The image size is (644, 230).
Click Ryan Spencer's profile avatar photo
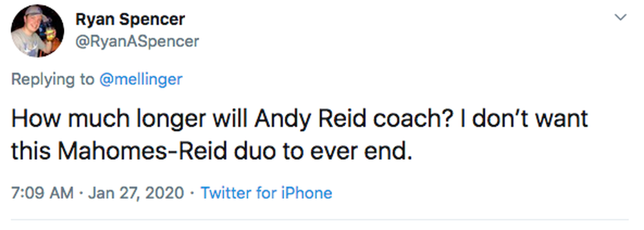[37, 31]
